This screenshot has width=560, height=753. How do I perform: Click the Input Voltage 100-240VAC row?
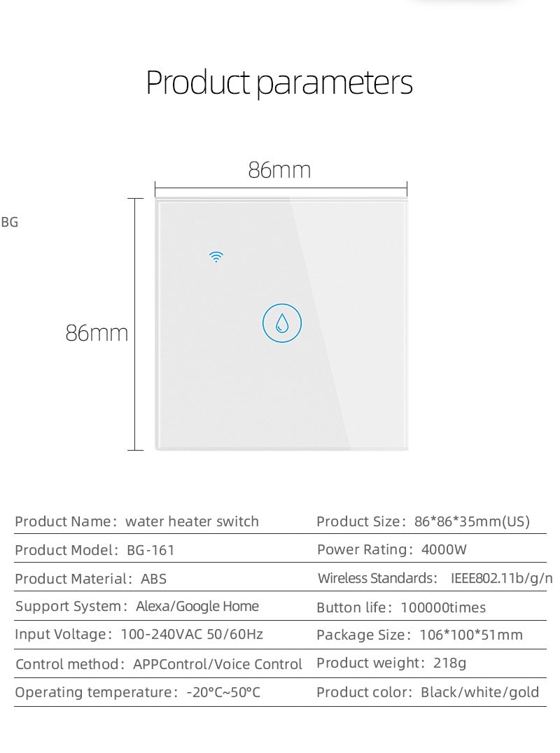[x=139, y=635]
